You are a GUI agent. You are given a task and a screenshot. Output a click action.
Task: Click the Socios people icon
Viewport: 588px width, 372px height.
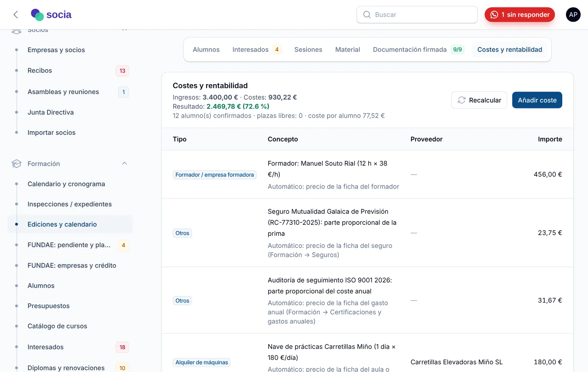[x=17, y=31]
